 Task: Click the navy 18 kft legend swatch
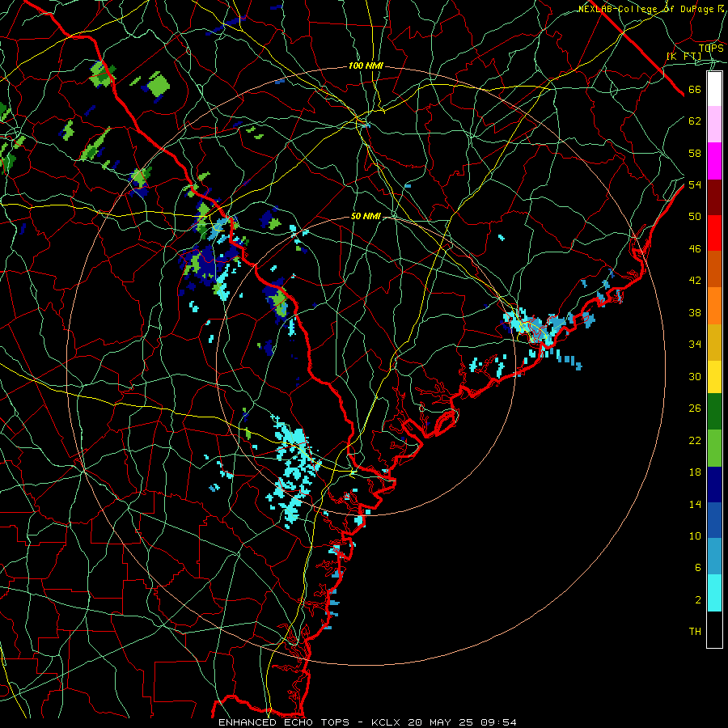[714, 485]
